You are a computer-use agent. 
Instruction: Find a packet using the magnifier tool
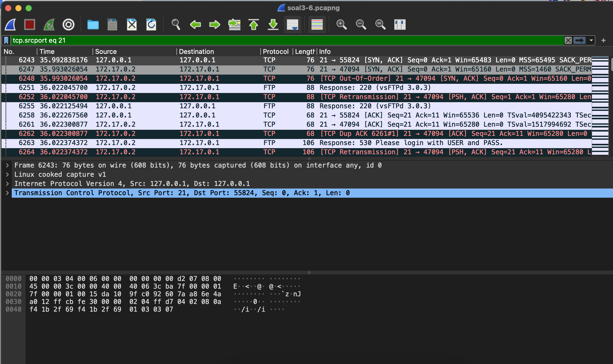(x=176, y=24)
